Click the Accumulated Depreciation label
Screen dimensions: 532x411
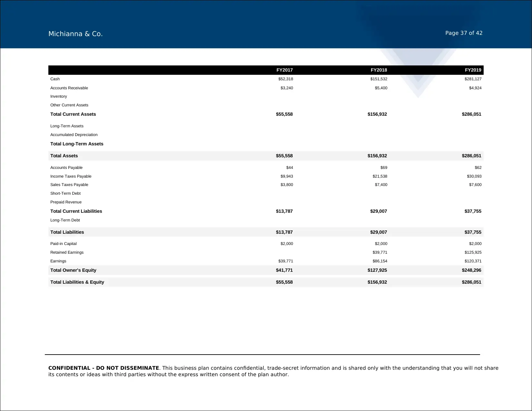(x=74, y=135)
